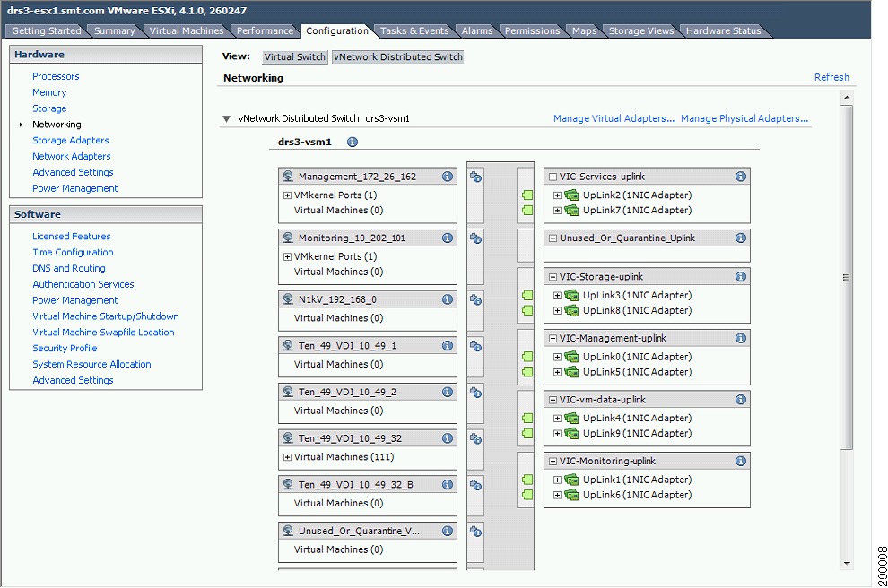888x588 pixels.
Task: Collapse vNetwork Distributed Switch drs3-vsm1 section
Action: coord(227,119)
